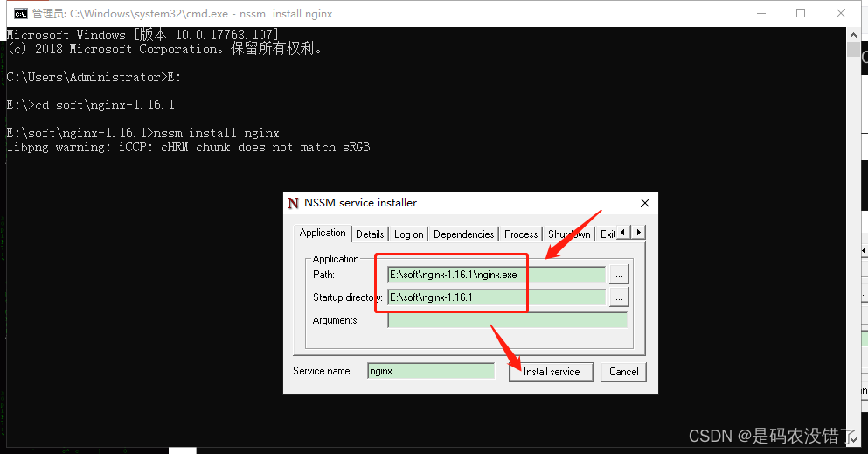Click the Service name field containing nginx
Image resolution: width=868 pixels, height=454 pixels.
[x=431, y=371]
